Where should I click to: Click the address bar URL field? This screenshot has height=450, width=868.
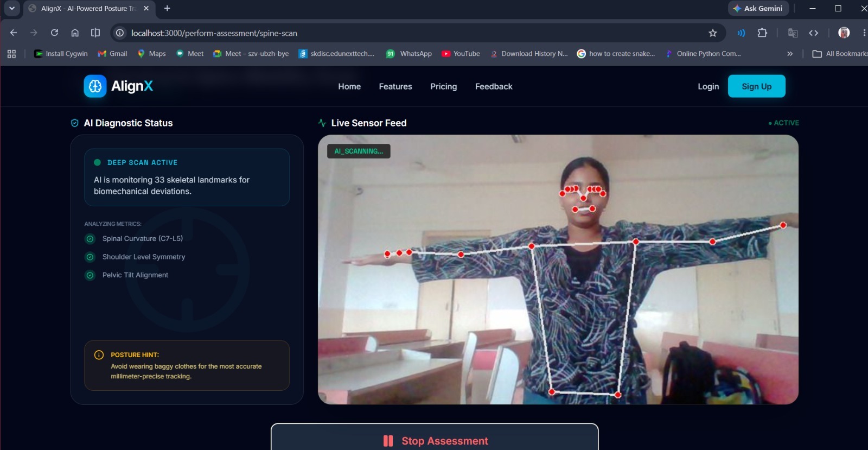418,33
